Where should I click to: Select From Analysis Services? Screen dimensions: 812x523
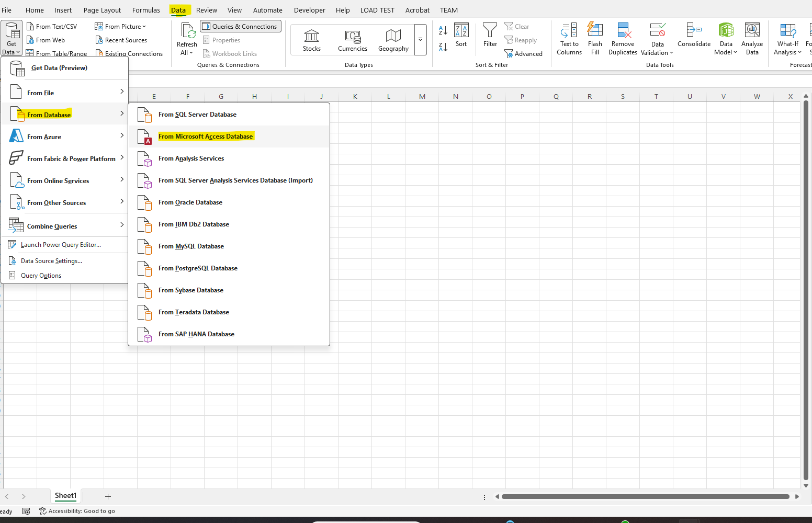pos(229,158)
